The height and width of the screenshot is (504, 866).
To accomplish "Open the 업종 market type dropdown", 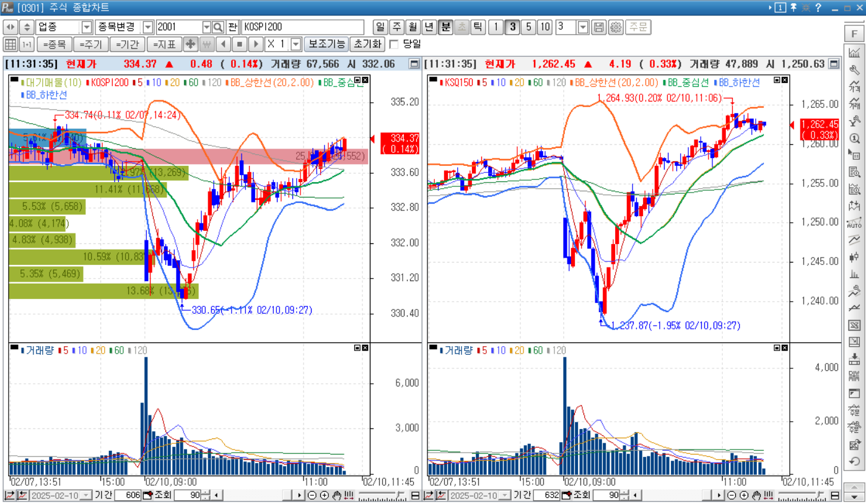I will tap(87, 27).
